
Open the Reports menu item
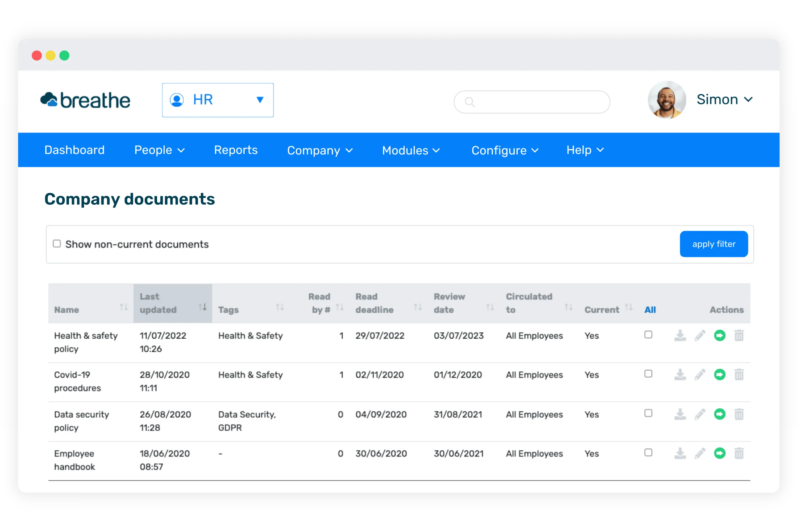pos(235,150)
